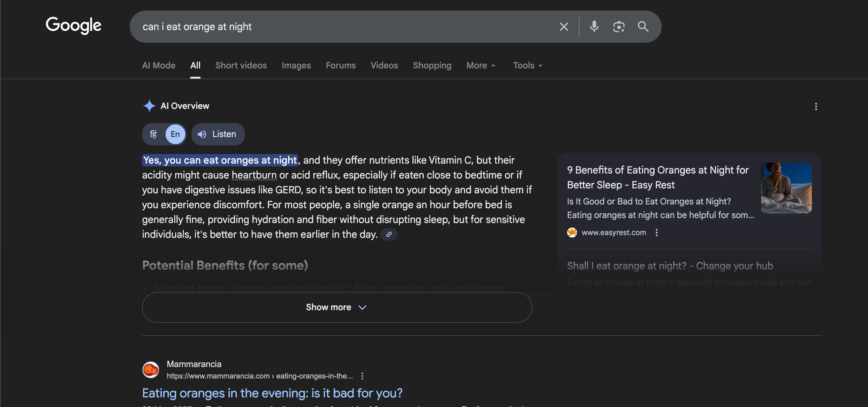Start voice search with microphone icon
Viewport: 868px width, 407px height.
pos(594,27)
